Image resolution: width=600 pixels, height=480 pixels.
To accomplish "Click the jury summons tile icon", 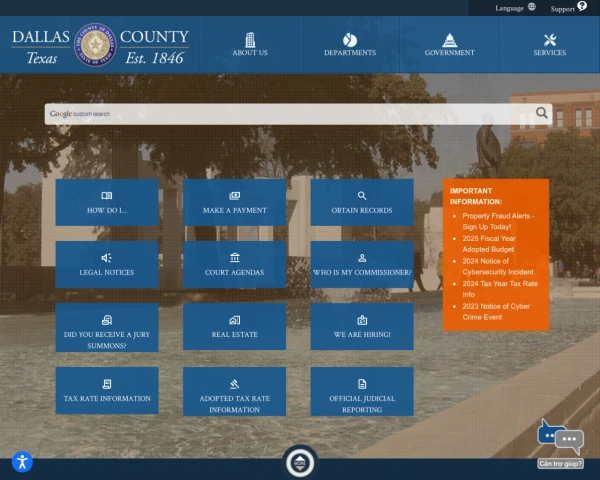I will 107,320.
